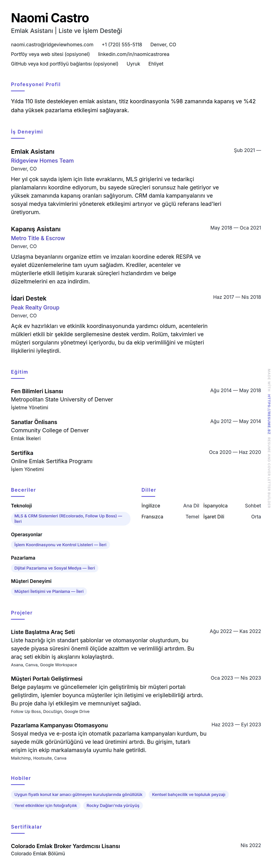Click the Metro Title & Escrow link
Image resolution: width=272 pixels, height=868 pixels.
[x=38, y=238]
